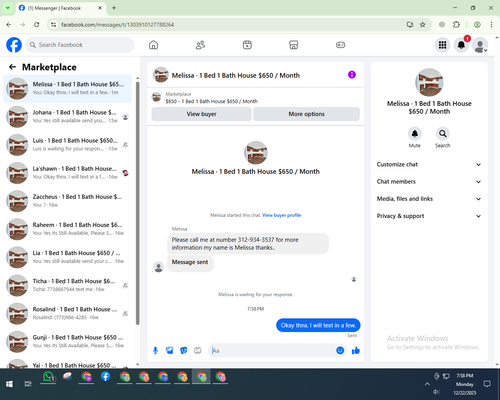Click the View buyer button
The width and height of the screenshot is (500, 400).
point(201,114)
